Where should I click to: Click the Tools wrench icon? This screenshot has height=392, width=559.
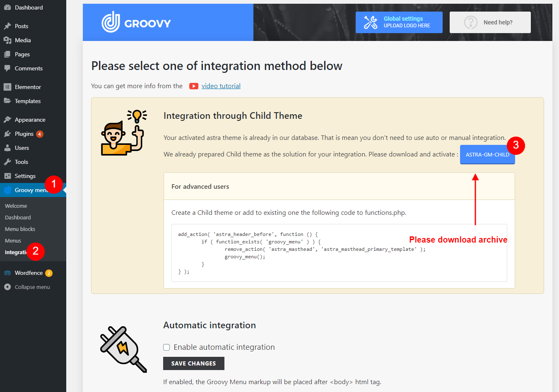click(7, 162)
